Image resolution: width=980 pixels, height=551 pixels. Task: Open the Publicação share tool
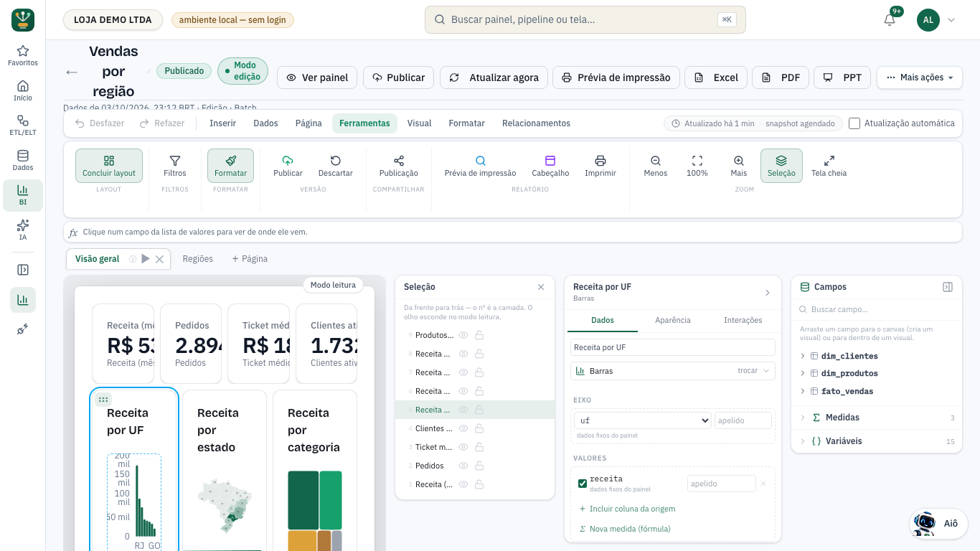(399, 166)
